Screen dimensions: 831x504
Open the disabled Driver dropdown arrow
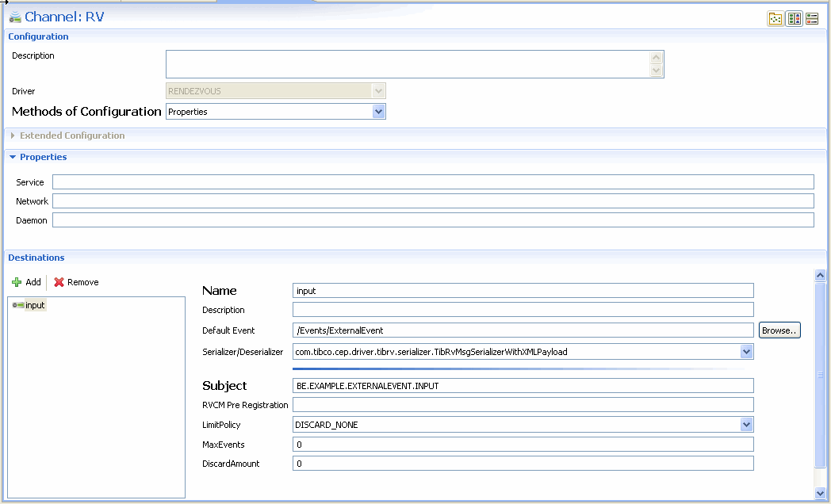378,91
